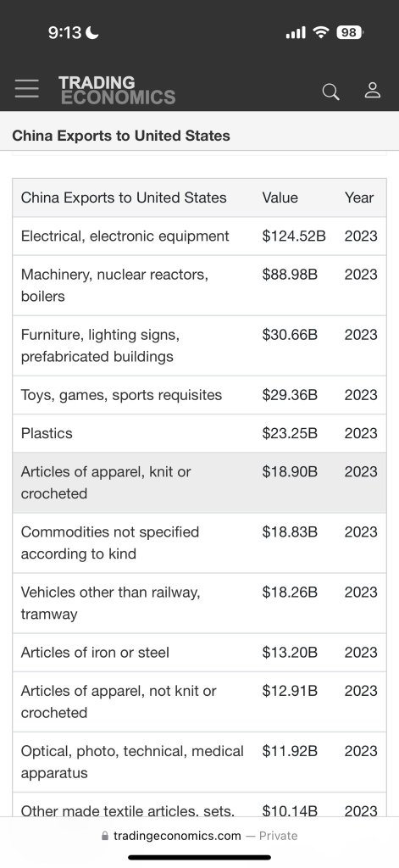Tap the tradingeconomics.com address bar
The height and width of the screenshot is (868, 399).
click(200, 836)
